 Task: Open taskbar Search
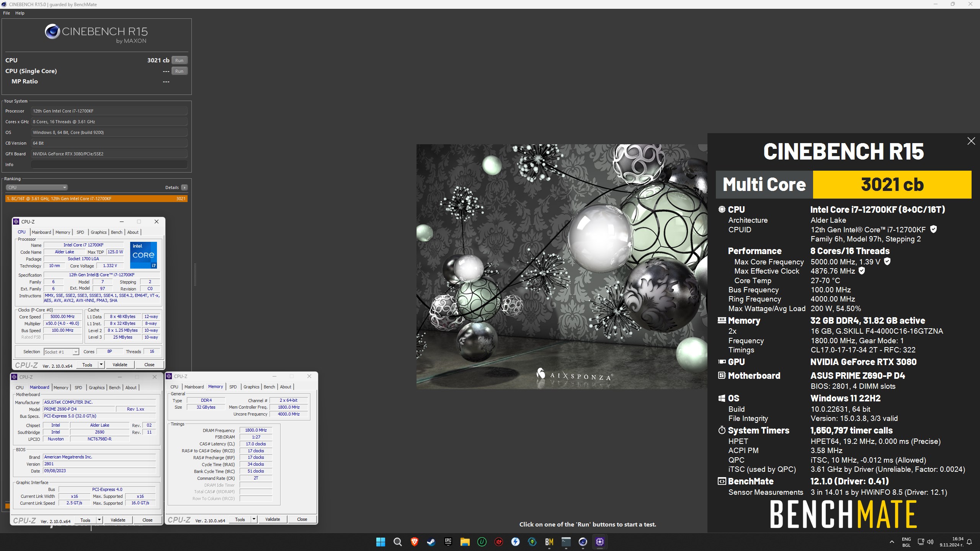(x=397, y=542)
